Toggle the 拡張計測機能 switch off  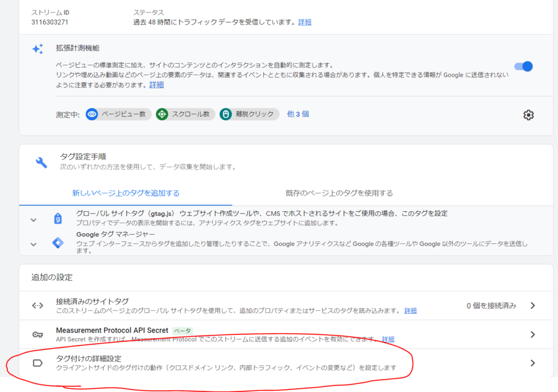523,66
